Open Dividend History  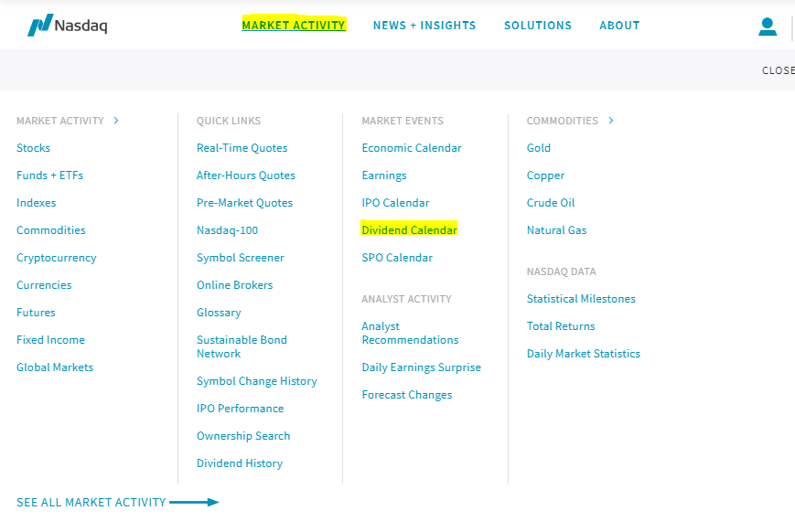click(x=240, y=463)
